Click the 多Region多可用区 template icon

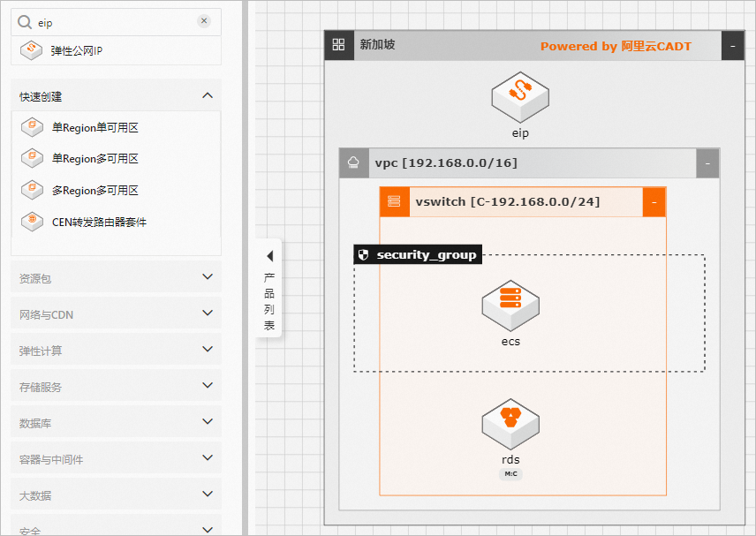pyautogui.click(x=33, y=190)
